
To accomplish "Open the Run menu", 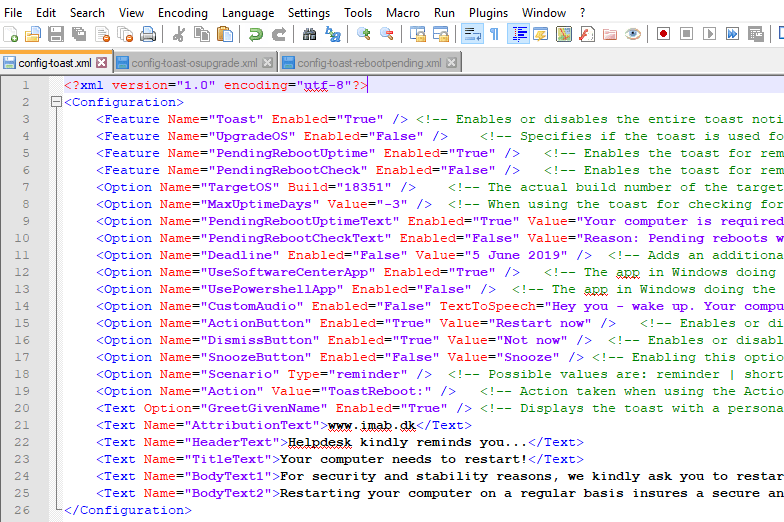I will click(x=444, y=12).
